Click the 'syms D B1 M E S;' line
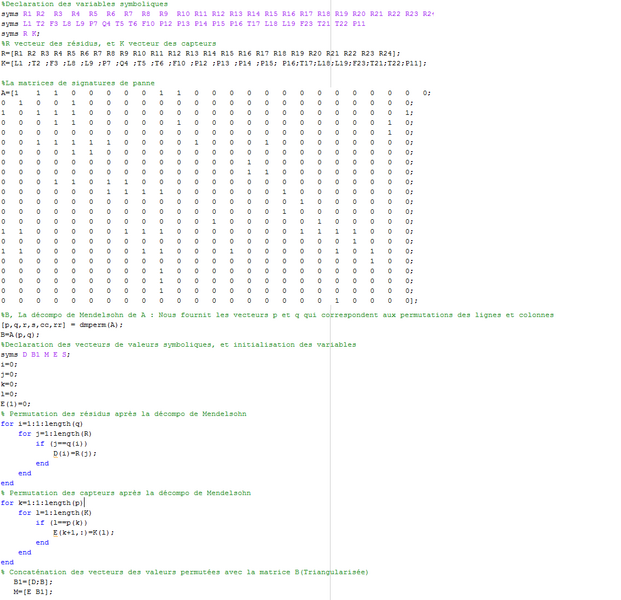Viewport: 621px width, 600px height. (36, 354)
